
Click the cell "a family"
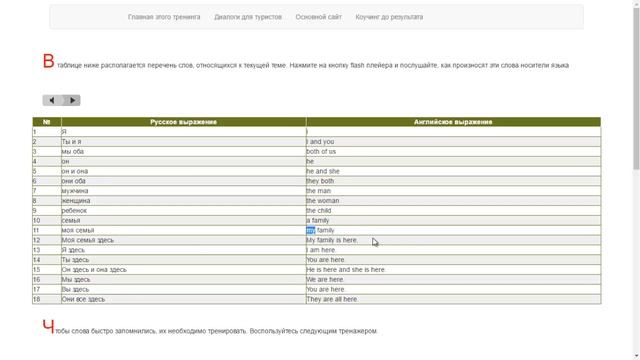453,220
